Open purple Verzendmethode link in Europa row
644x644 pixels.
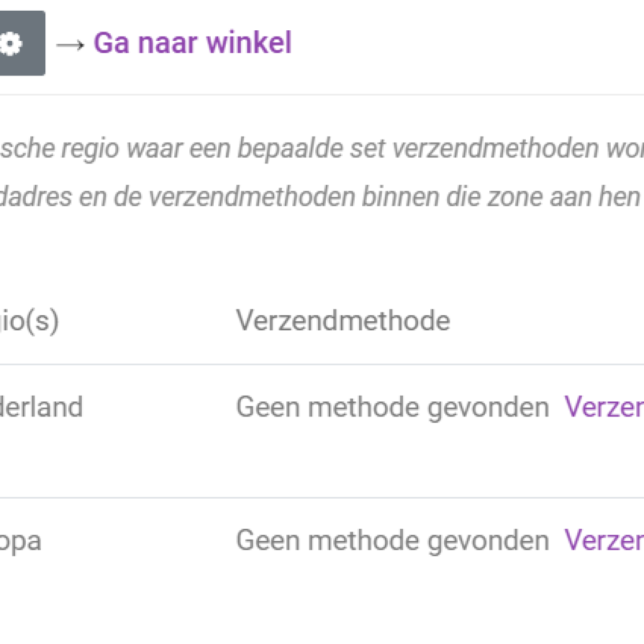coord(604,540)
